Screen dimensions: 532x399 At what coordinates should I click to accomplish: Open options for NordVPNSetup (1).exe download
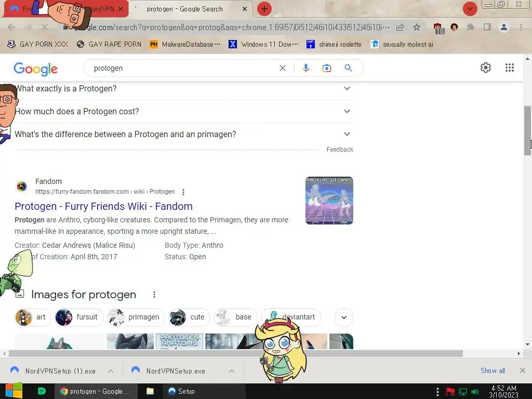111,371
